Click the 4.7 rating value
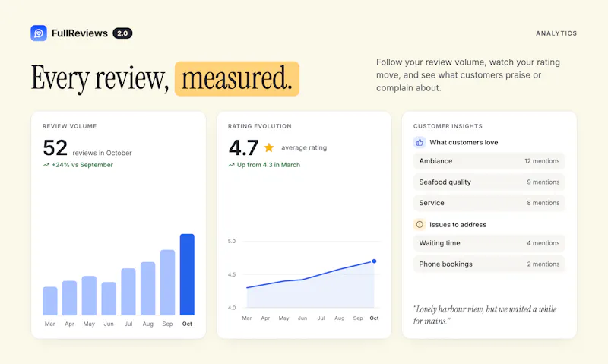The width and height of the screenshot is (608, 364). click(243, 147)
